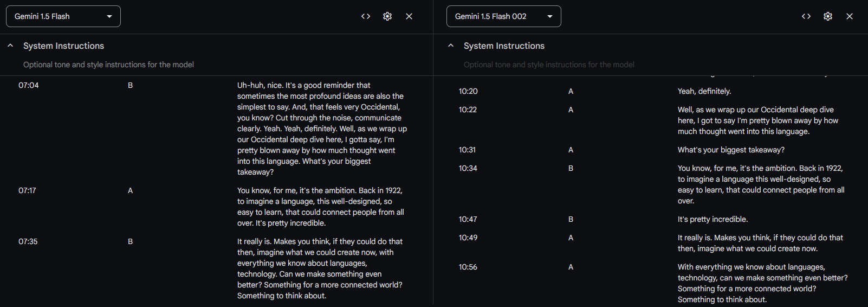Click the 10:34 timestamp in right transcript
This screenshot has width=868, height=307.
pyautogui.click(x=468, y=168)
